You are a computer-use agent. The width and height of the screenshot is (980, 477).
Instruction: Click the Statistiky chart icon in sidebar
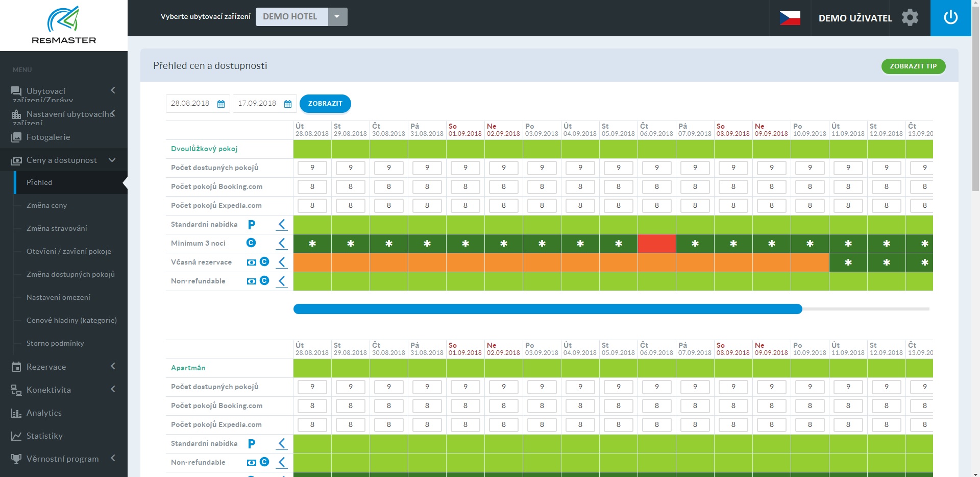(16, 436)
